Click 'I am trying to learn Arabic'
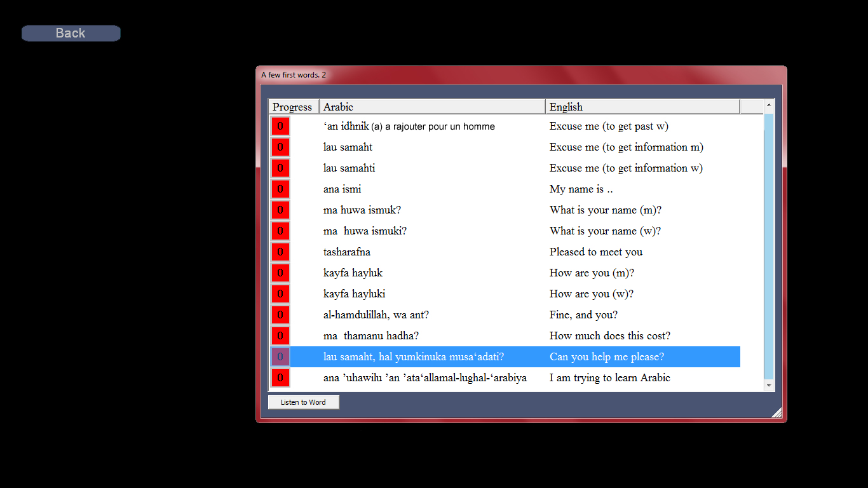The width and height of the screenshot is (868, 488). pos(610,378)
